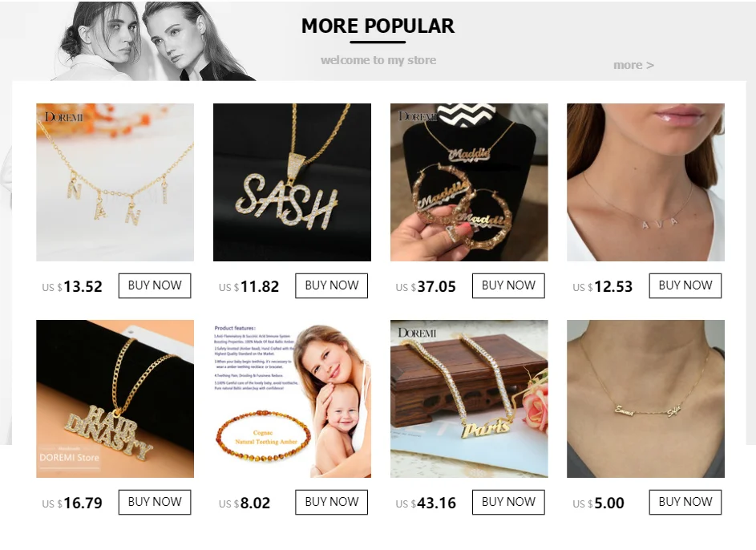Open the Emma Sofia double name necklace image

pos(645,398)
